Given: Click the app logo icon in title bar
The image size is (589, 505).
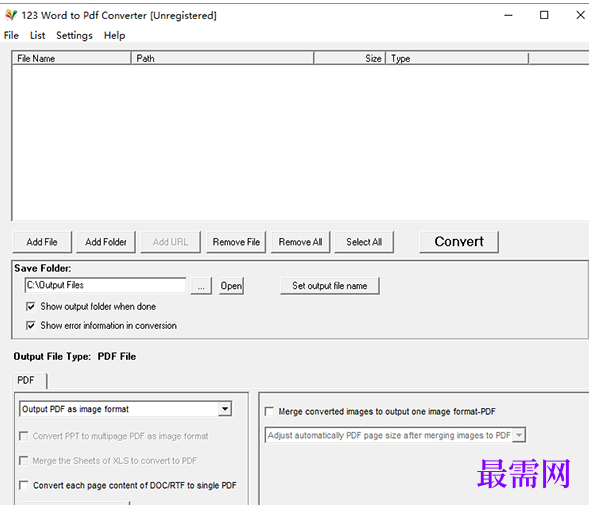Looking at the screenshot, I should tap(11, 15).
